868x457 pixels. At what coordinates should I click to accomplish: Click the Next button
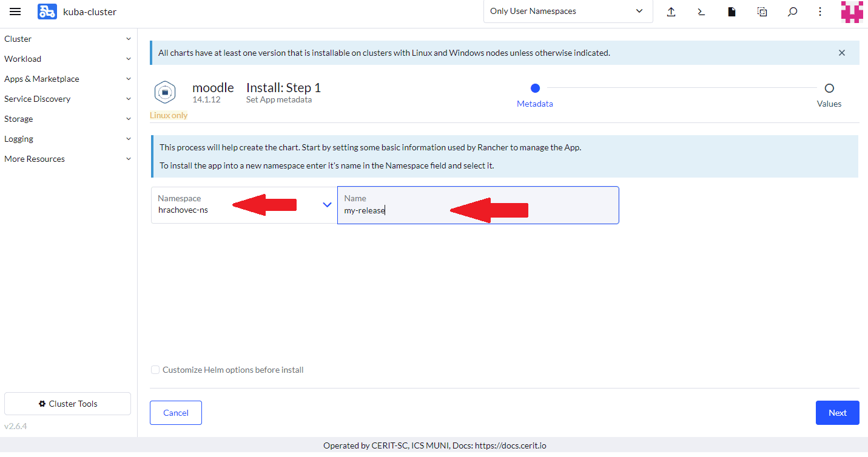pos(837,413)
